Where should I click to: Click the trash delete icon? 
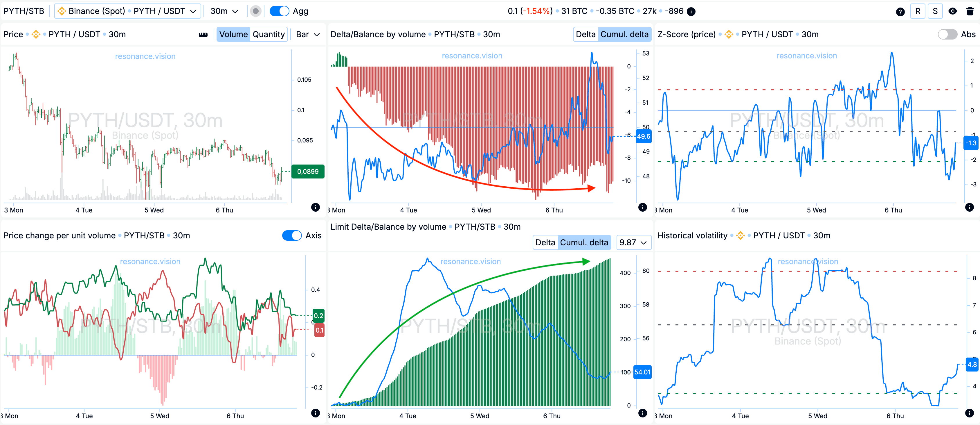970,11
